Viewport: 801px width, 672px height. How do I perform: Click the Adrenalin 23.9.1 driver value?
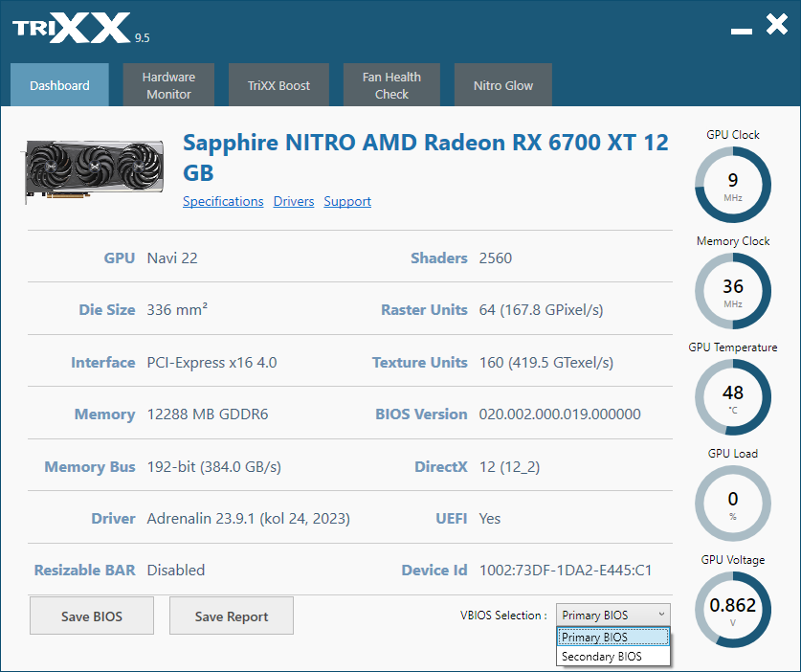(x=248, y=518)
